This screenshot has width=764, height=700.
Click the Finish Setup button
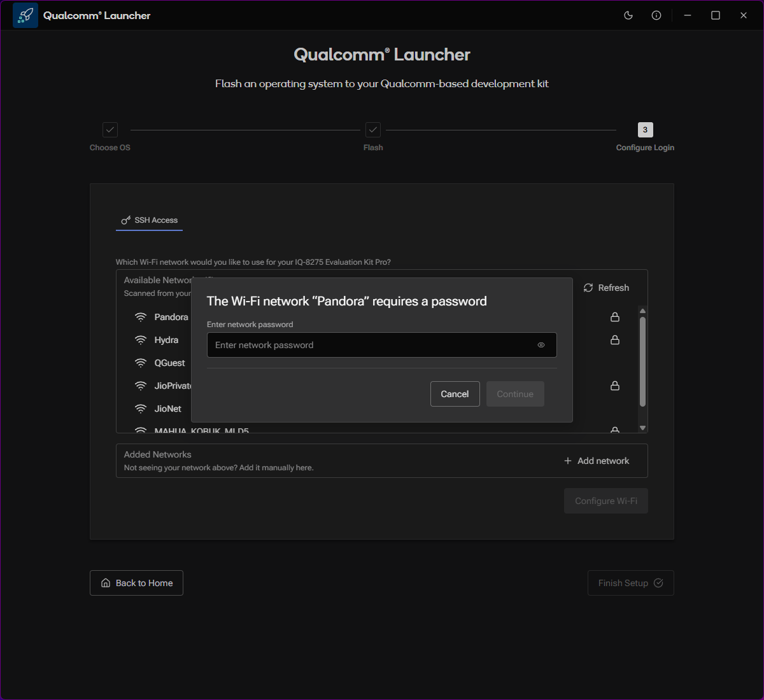tap(631, 583)
